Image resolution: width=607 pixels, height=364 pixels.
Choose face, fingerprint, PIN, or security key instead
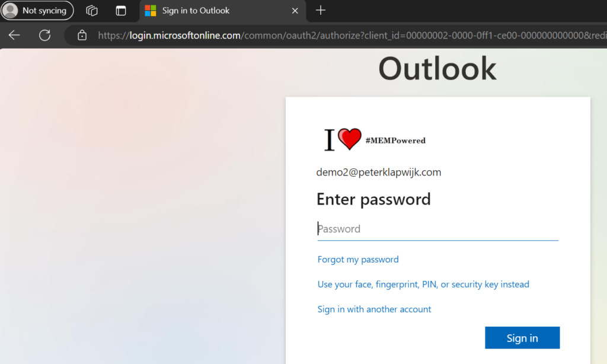coord(423,284)
